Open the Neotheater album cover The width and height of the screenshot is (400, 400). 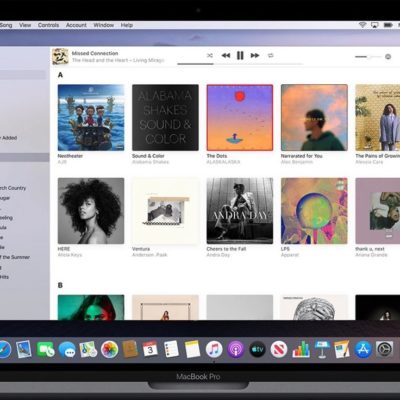pyautogui.click(x=91, y=117)
